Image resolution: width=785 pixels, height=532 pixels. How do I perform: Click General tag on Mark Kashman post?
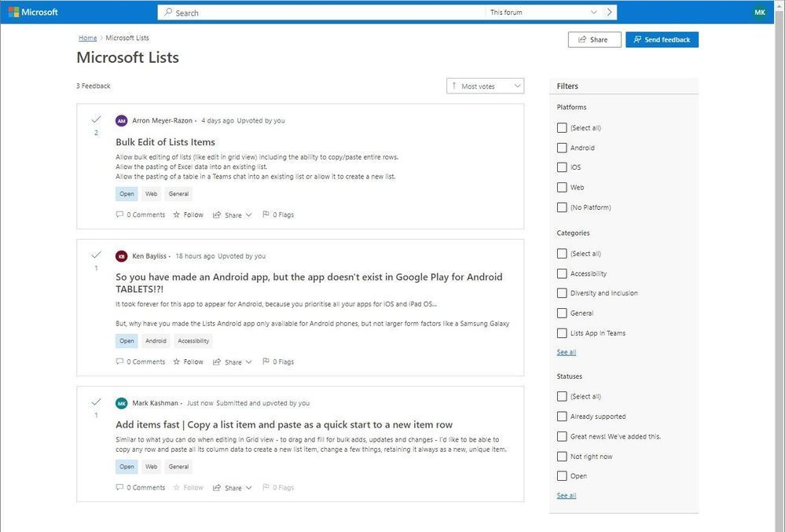178,467
